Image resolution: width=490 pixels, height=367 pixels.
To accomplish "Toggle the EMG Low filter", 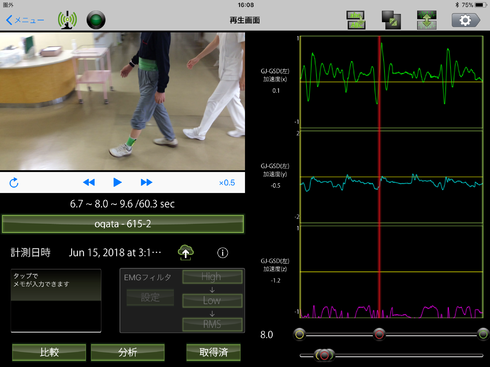I will click(x=212, y=300).
